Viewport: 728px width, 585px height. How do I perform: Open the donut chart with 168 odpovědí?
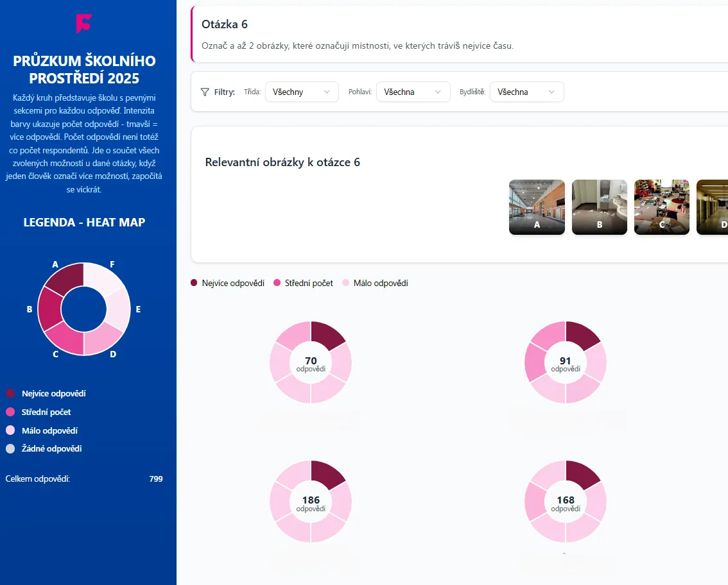tap(566, 502)
